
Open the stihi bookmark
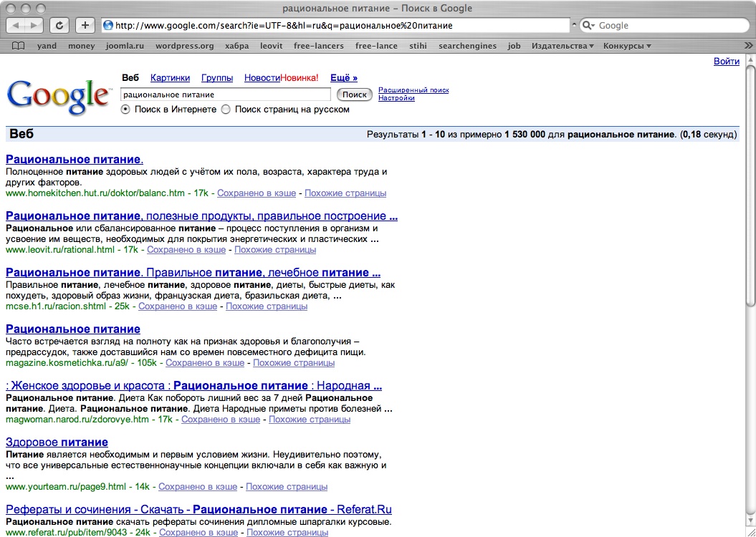418,47
